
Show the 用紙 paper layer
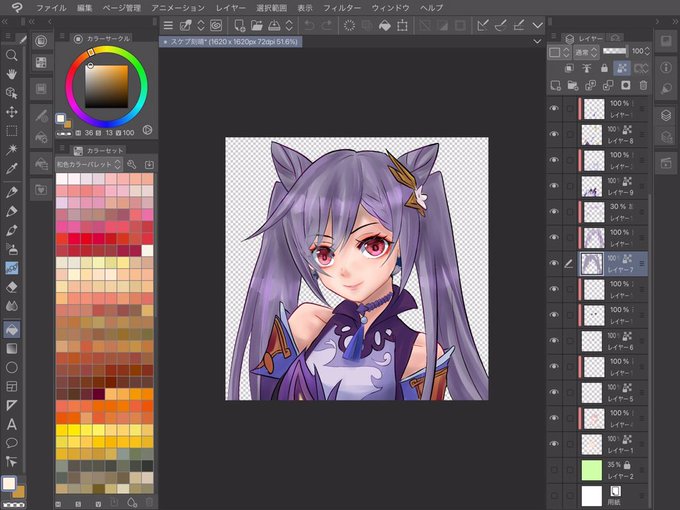tap(554, 495)
